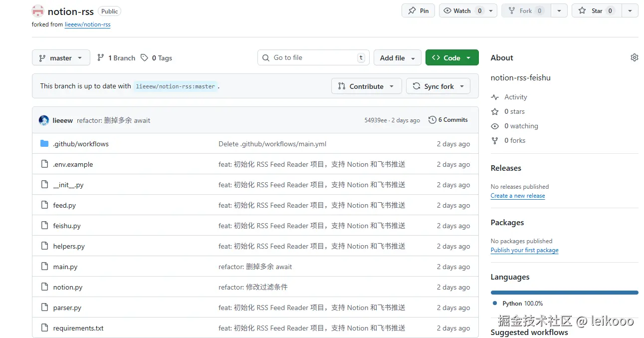
Task: Click the file icon beside requirements.txt
Action: [44, 328]
